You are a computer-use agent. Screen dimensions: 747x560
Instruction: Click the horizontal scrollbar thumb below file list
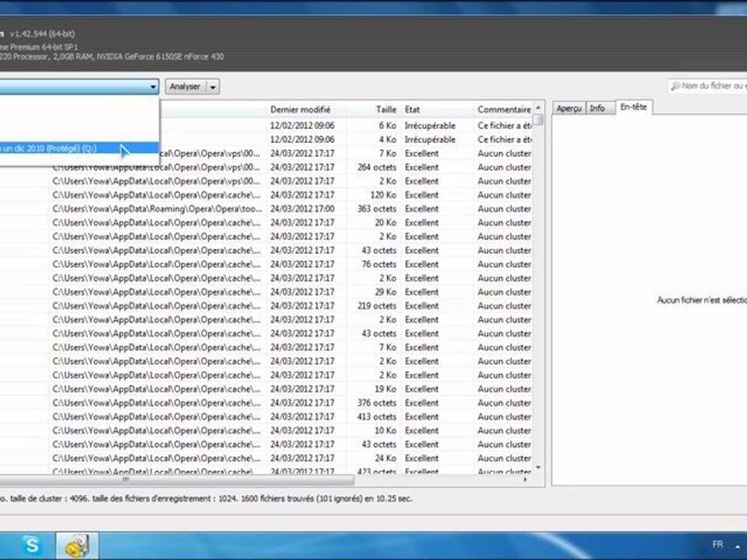click(177, 480)
